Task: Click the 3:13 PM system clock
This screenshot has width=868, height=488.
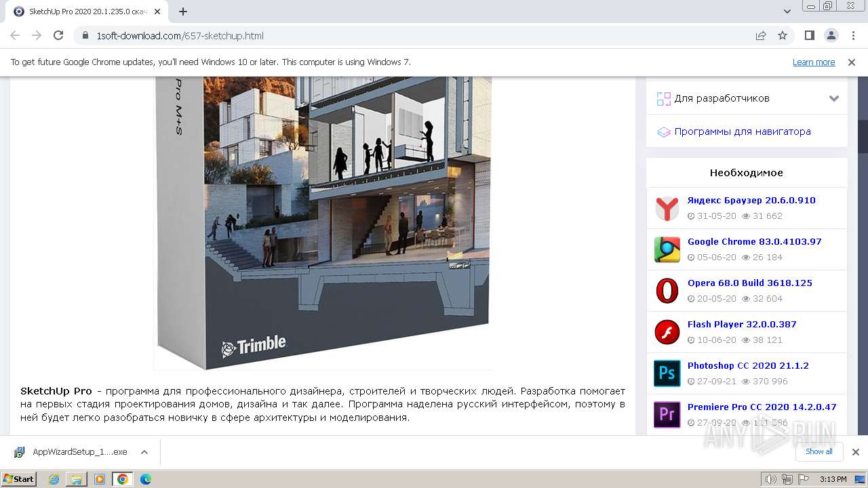Action: (833, 479)
